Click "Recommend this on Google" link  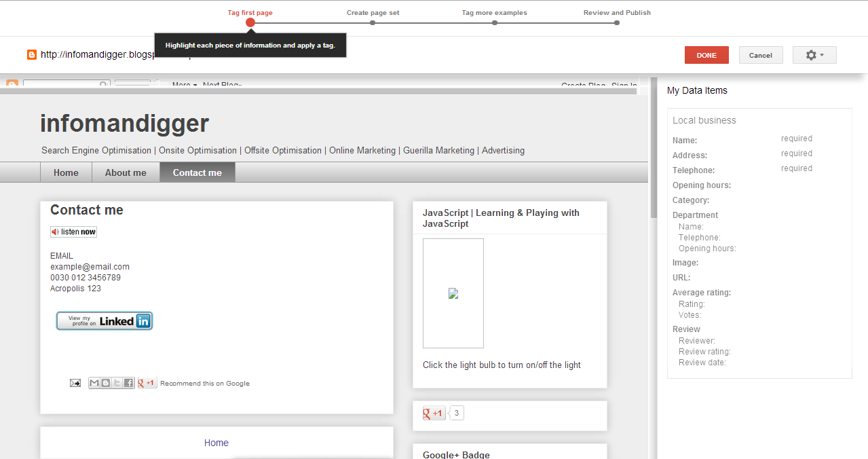click(205, 382)
